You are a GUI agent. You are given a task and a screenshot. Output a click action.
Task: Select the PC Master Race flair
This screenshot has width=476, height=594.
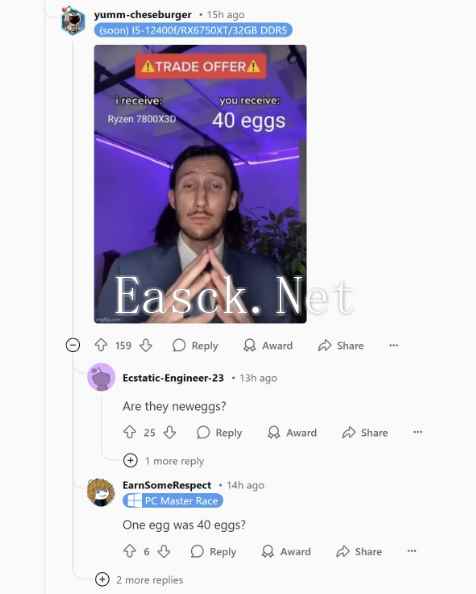point(173,500)
